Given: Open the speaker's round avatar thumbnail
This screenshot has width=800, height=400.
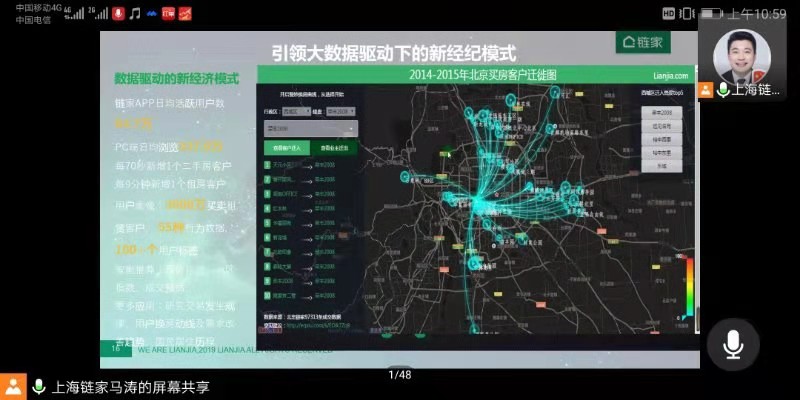Looking at the screenshot, I should point(741,57).
